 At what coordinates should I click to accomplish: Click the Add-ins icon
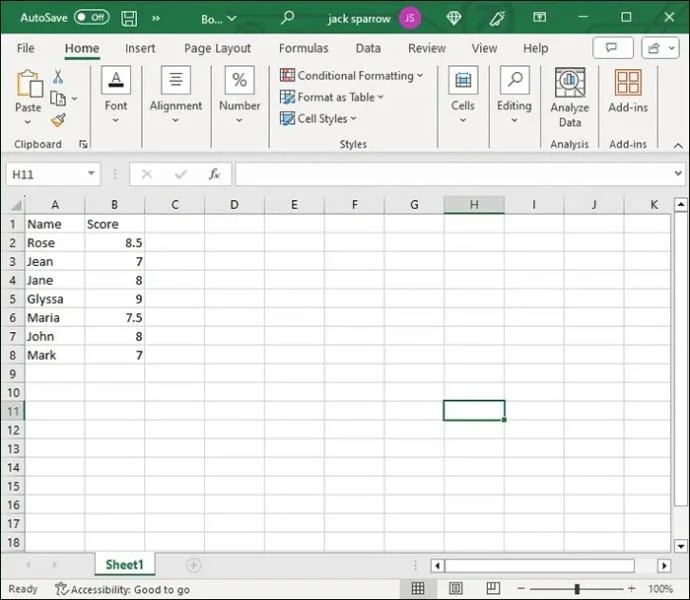coord(628,92)
